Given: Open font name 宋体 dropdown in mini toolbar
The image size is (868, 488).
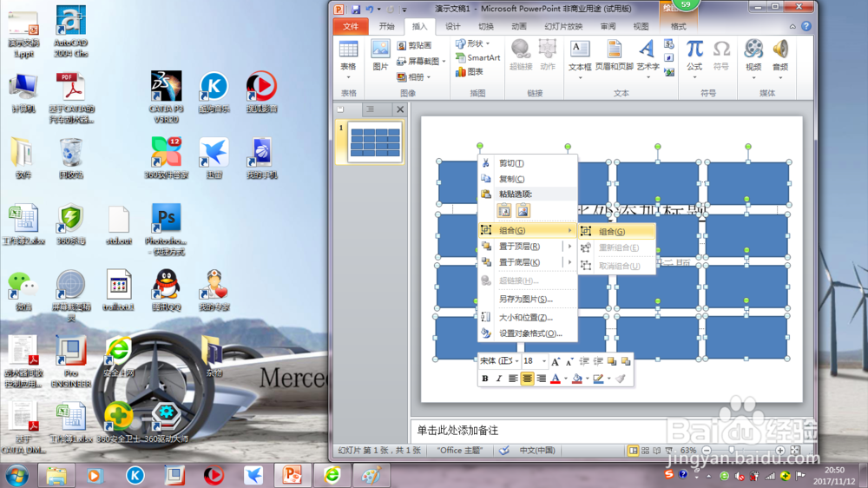Looking at the screenshot, I should point(517,361).
